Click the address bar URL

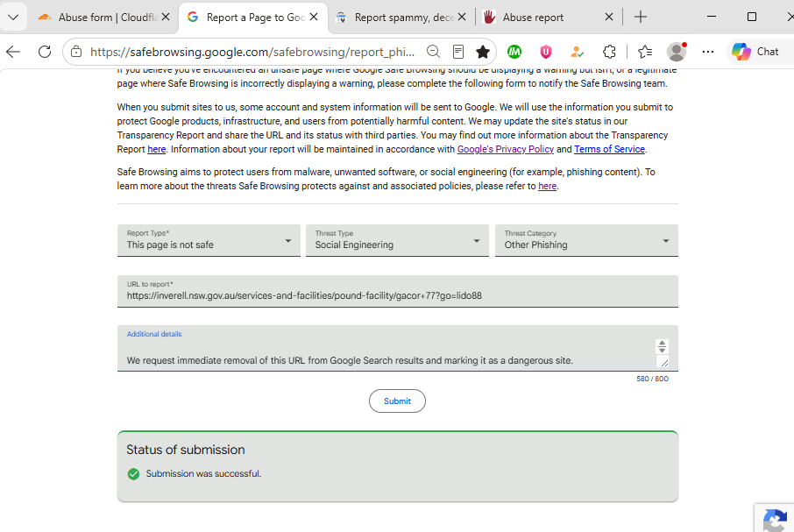(252, 52)
